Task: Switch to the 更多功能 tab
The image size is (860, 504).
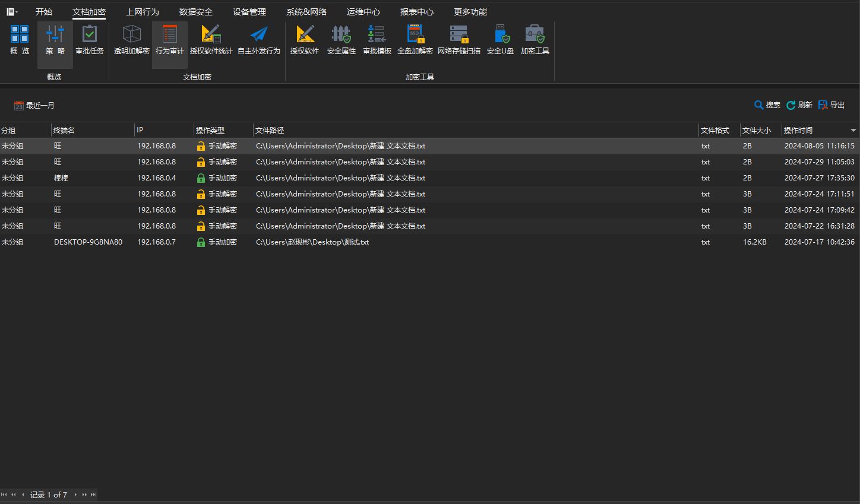Action: click(x=470, y=12)
